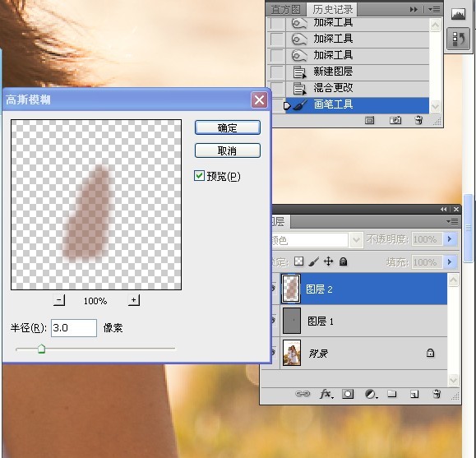Create new document from current state icon
476x458 pixels.
click(369, 121)
